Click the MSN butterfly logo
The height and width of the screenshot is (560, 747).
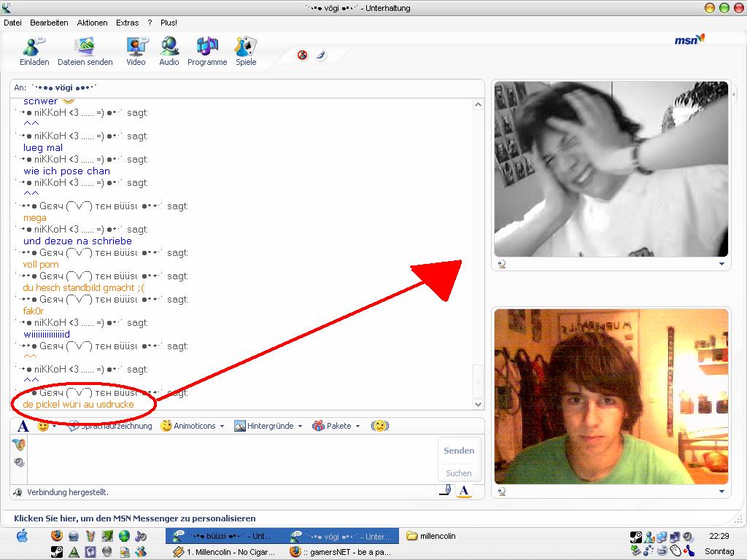689,39
